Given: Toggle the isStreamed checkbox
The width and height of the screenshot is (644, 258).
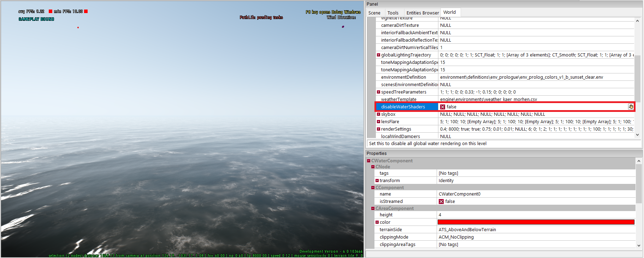Looking at the screenshot, I should click(x=441, y=202).
